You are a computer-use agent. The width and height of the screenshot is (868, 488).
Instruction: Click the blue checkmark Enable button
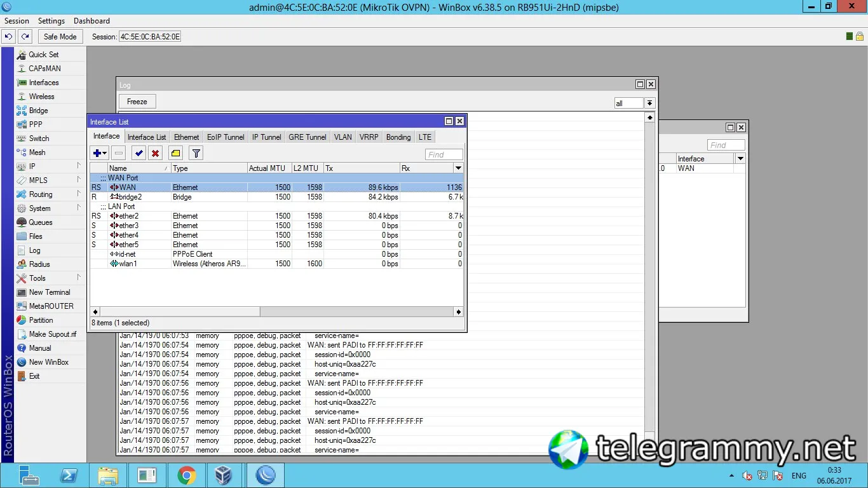pos(139,153)
